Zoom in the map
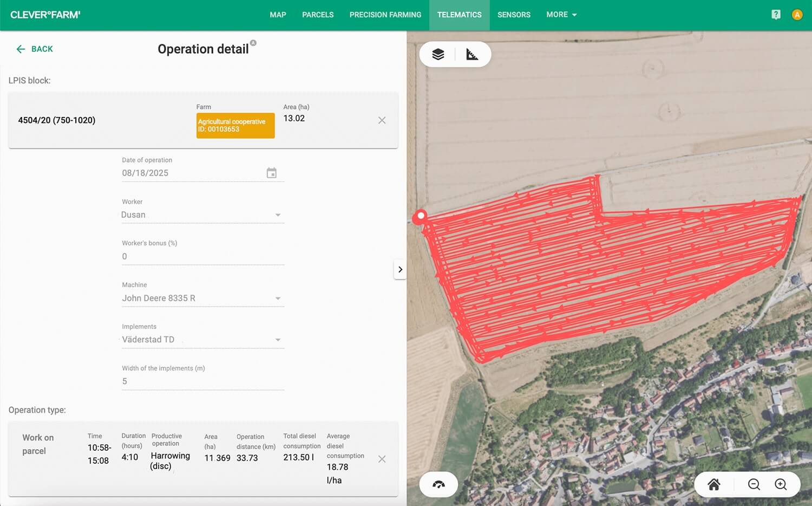Image resolution: width=812 pixels, height=506 pixels. tap(781, 484)
